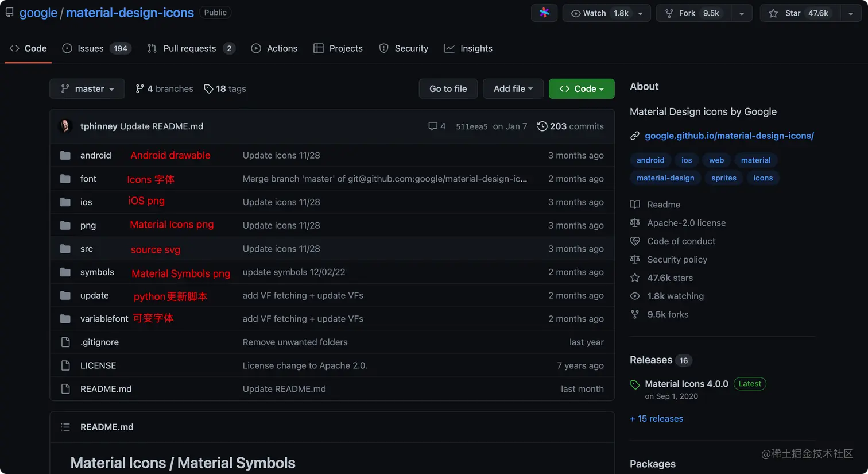Open the master branch dropdown
Screen dimensions: 868x474
pos(87,88)
